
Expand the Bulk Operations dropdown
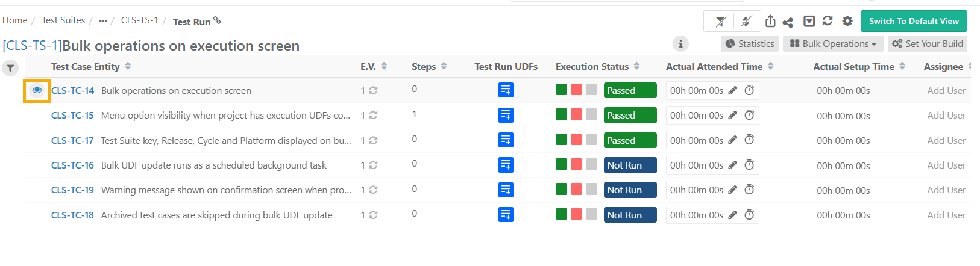[833, 43]
